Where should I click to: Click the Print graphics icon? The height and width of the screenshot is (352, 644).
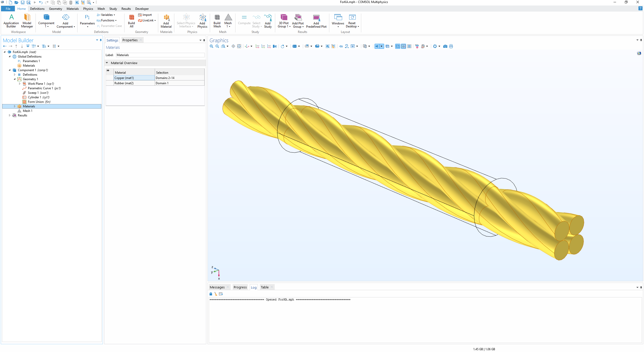pos(451,46)
